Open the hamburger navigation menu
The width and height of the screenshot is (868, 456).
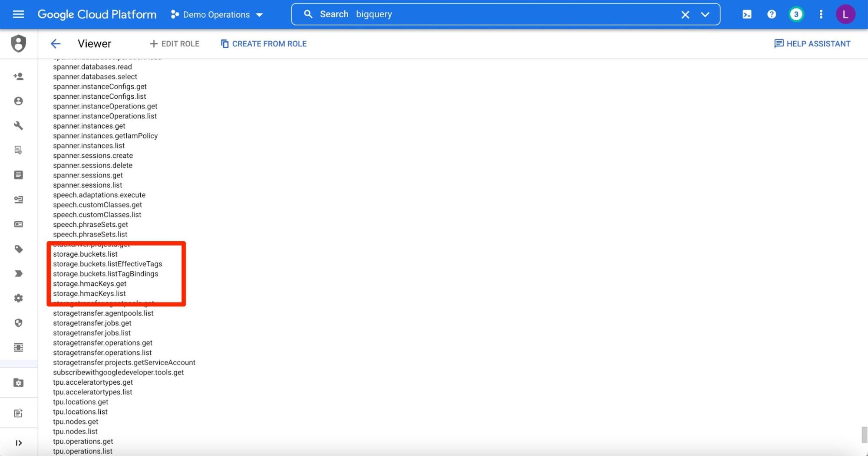coord(18,14)
